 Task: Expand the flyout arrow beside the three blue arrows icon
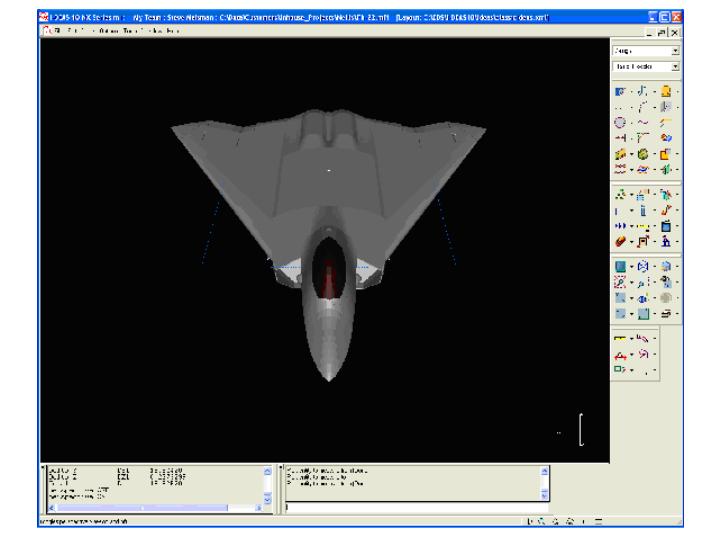(x=632, y=226)
